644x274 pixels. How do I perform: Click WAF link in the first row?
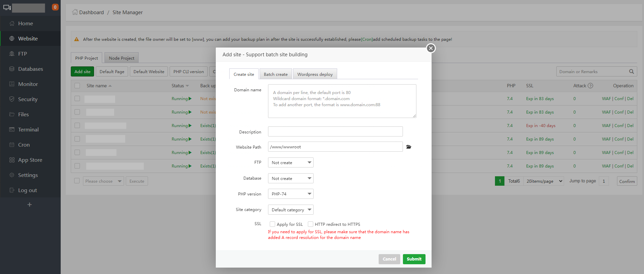point(606,99)
